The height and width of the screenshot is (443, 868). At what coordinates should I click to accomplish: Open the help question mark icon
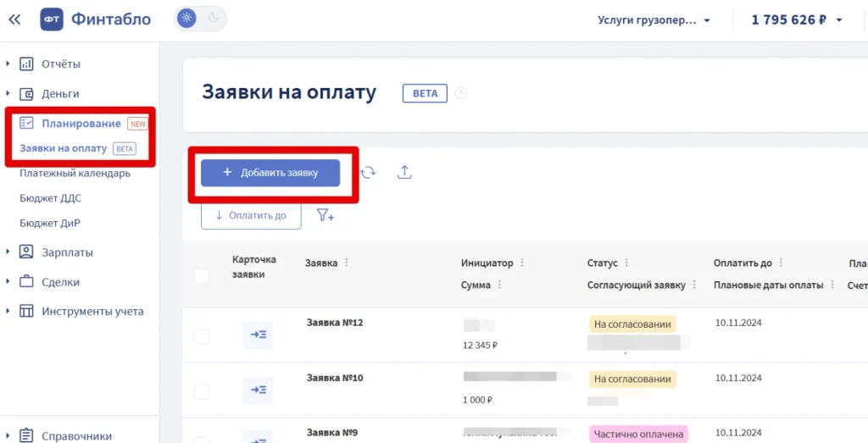tap(460, 93)
